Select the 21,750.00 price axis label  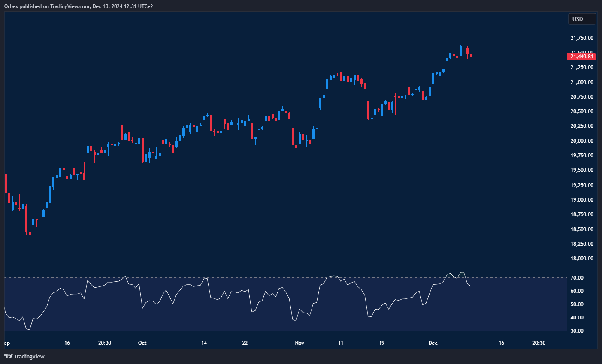click(581, 38)
